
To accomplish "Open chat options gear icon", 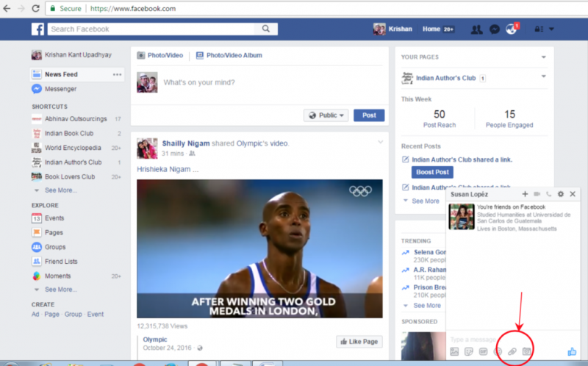I will 561,194.
